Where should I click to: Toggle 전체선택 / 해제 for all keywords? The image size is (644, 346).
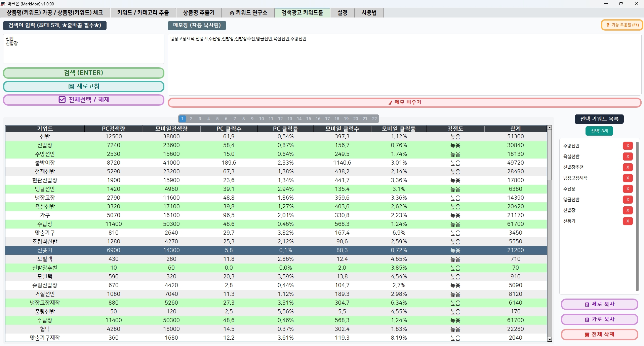[84, 100]
